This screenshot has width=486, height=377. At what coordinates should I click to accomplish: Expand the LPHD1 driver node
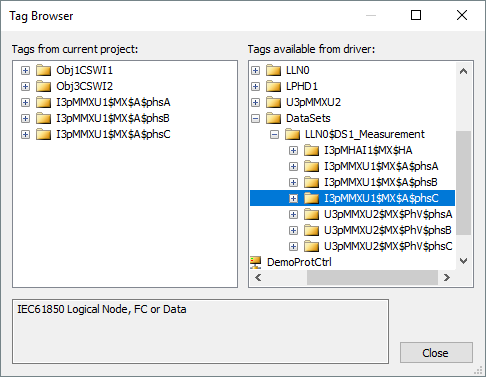(255, 87)
